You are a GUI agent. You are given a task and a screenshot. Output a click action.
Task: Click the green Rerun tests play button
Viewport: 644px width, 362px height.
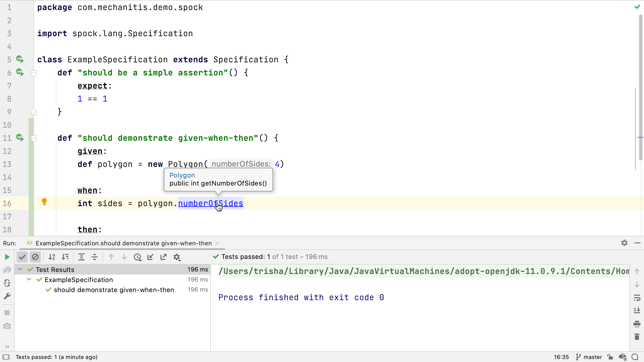(x=7, y=257)
